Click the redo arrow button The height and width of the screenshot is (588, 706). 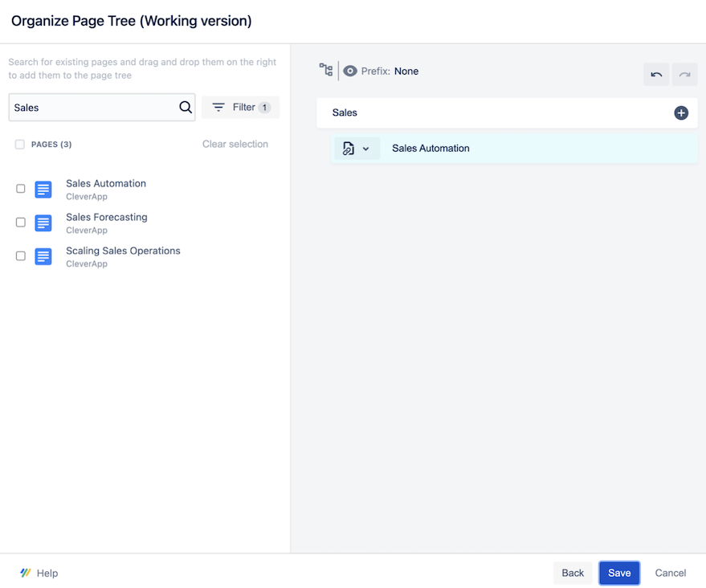[x=684, y=75]
